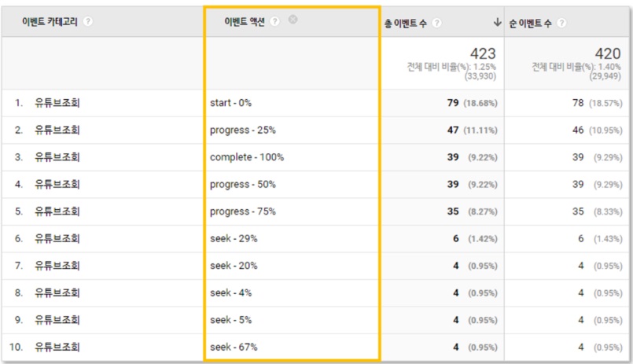Select the 'progress - 75%' action cell
Screen dimensions: 633x364
coord(243,211)
